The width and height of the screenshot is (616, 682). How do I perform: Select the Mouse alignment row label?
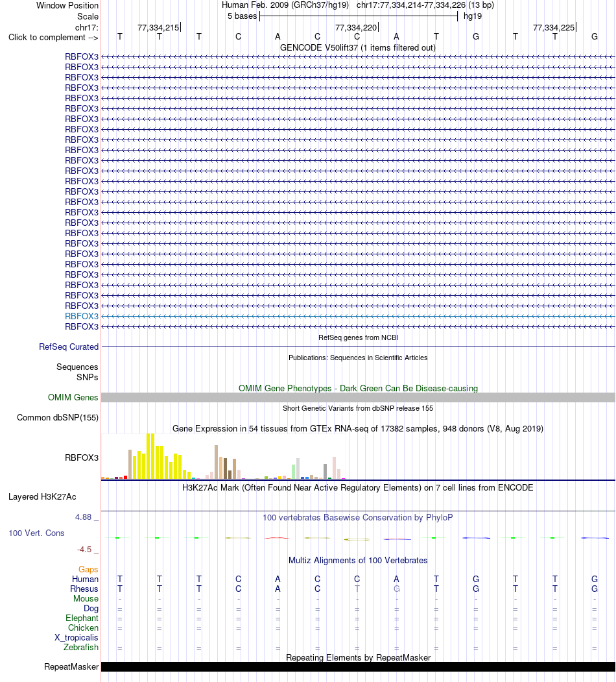point(86,598)
